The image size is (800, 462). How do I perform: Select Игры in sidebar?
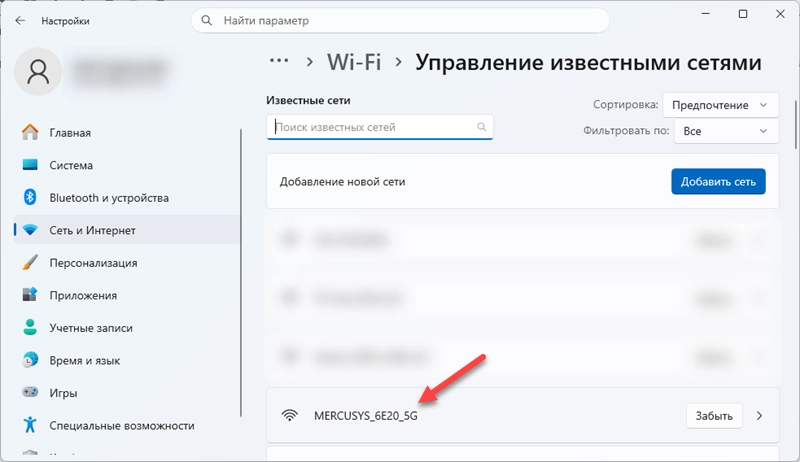tap(127, 393)
